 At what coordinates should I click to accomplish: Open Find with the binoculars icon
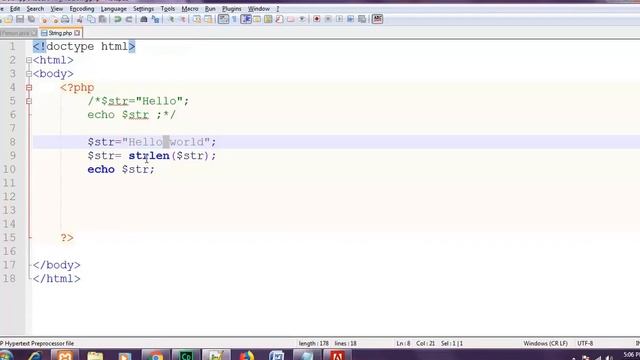pos(144,19)
